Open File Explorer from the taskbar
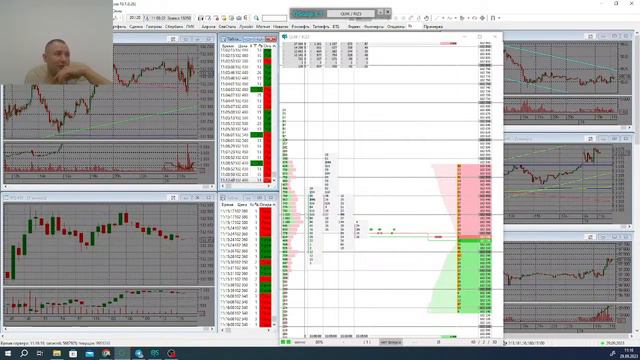Image resolution: width=640 pixels, height=360 pixels. pyautogui.click(x=57, y=353)
